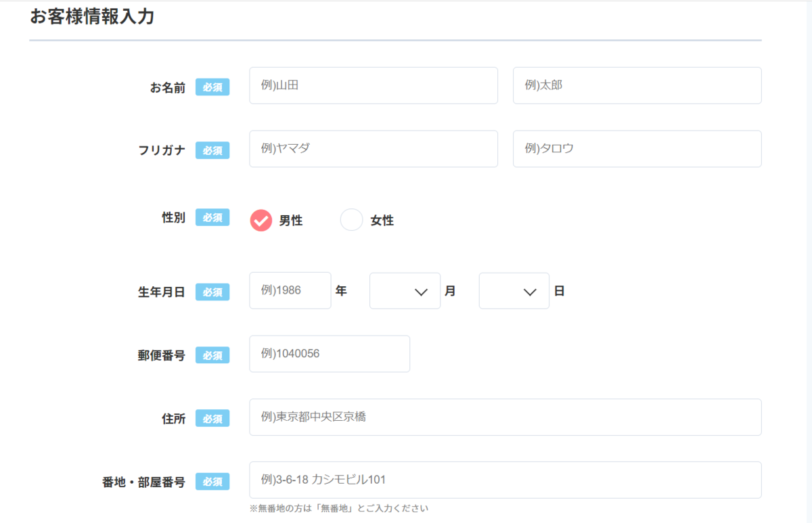The image size is (812, 523).
Task: Open the birth month (月) dropdown
Action: (405, 291)
